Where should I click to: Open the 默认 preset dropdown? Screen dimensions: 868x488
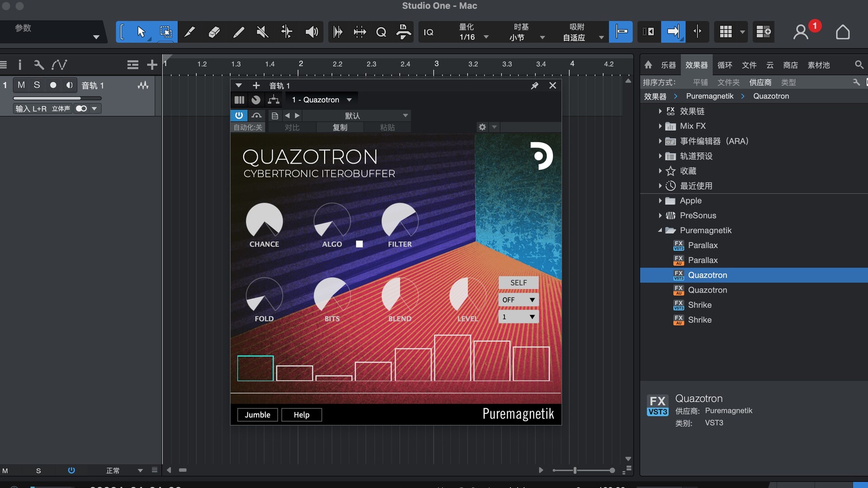357,116
